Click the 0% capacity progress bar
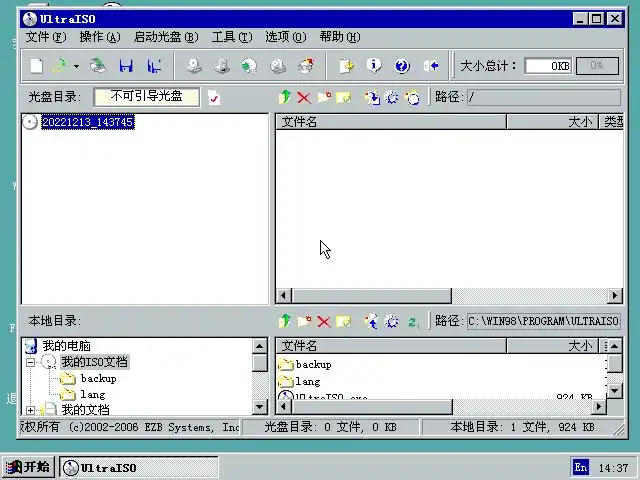640x480 pixels. click(x=597, y=66)
